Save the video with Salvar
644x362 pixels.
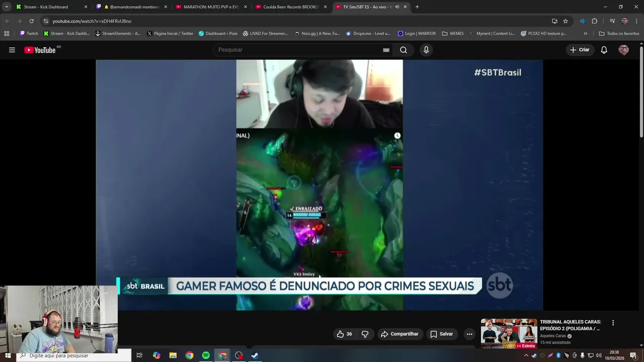(x=441, y=334)
